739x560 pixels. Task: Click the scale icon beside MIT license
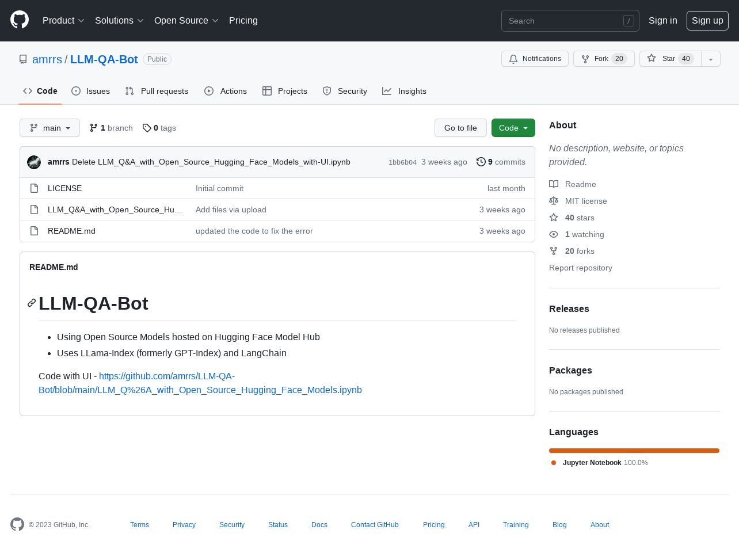coord(554,201)
